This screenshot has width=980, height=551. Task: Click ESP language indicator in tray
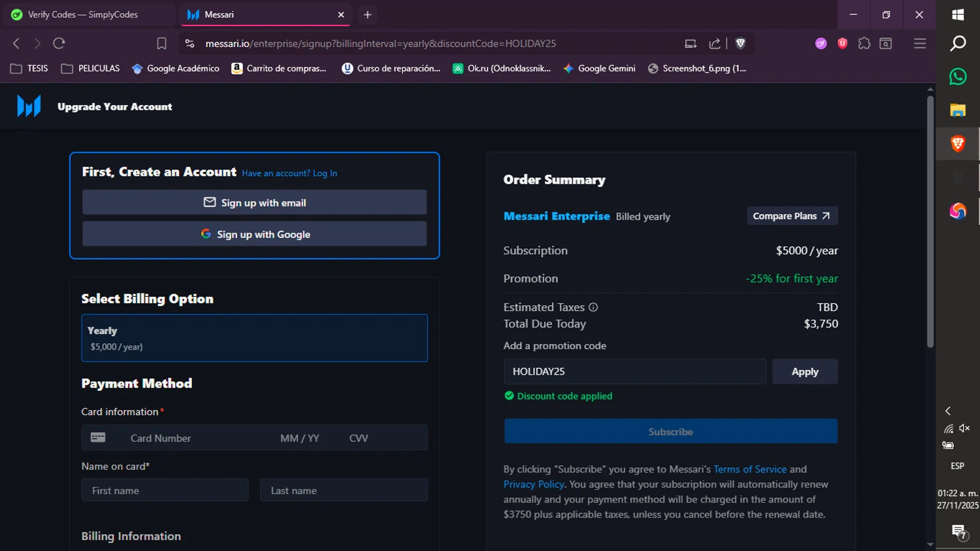click(x=957, y=466)
